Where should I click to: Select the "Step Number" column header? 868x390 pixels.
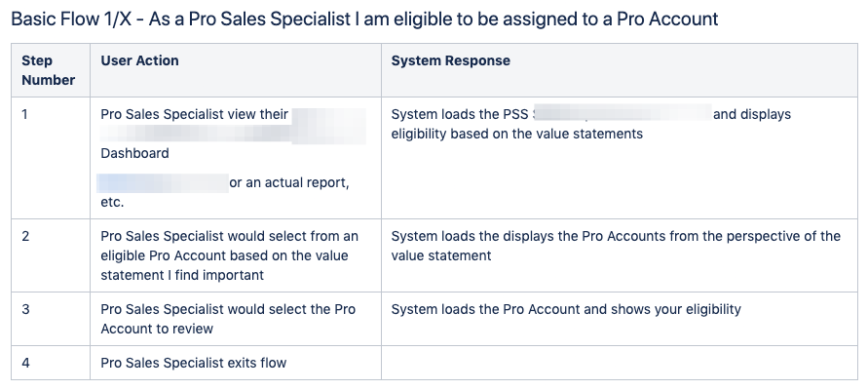pos(48,70)
